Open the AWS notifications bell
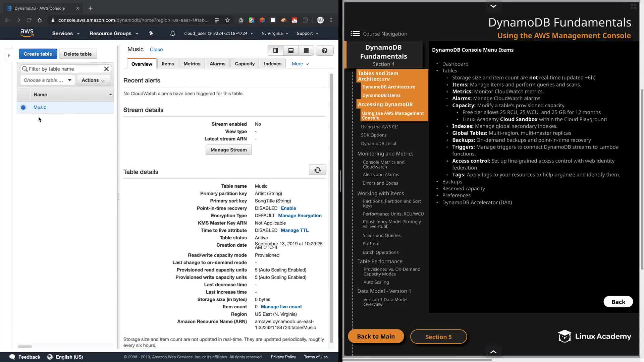This screenshot has height=362, width=644. pos(172,34)
